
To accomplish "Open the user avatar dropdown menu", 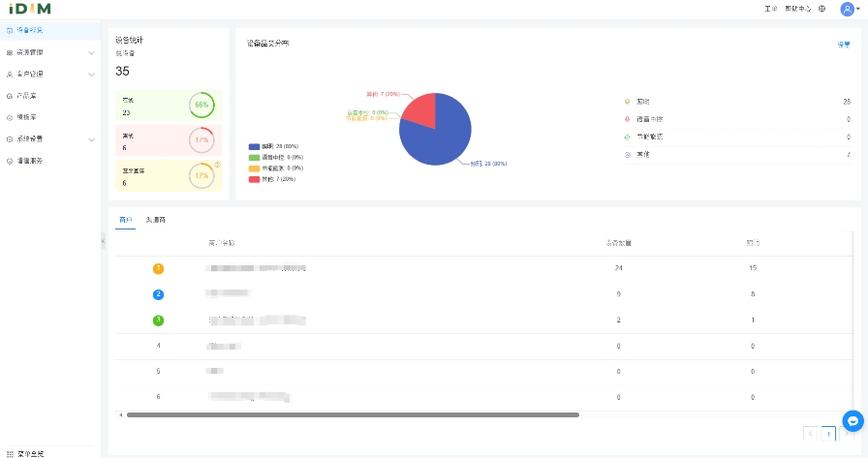I will point(851,9).
